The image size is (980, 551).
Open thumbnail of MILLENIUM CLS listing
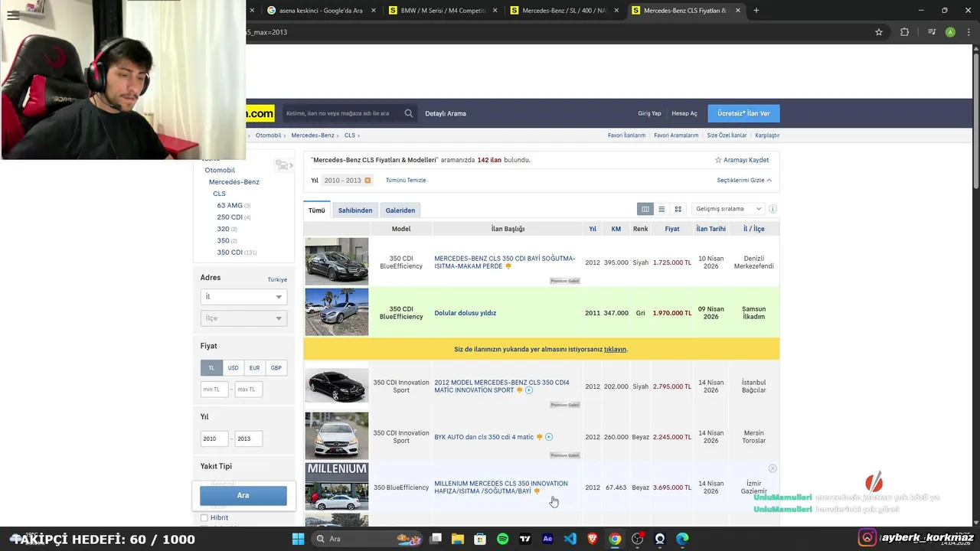(337, 487)
